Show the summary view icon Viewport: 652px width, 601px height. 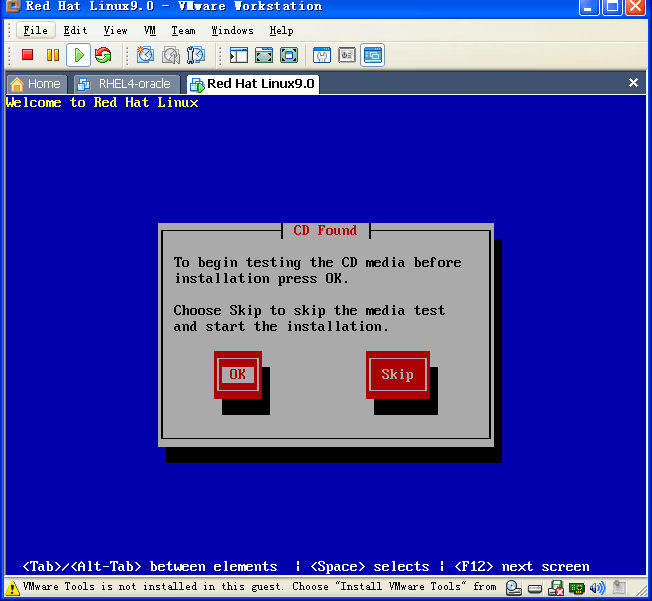(x=322, y=55)
